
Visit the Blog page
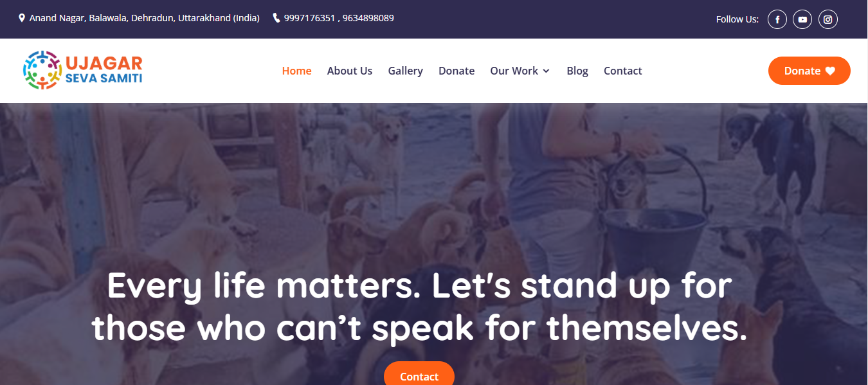[577, 71]
